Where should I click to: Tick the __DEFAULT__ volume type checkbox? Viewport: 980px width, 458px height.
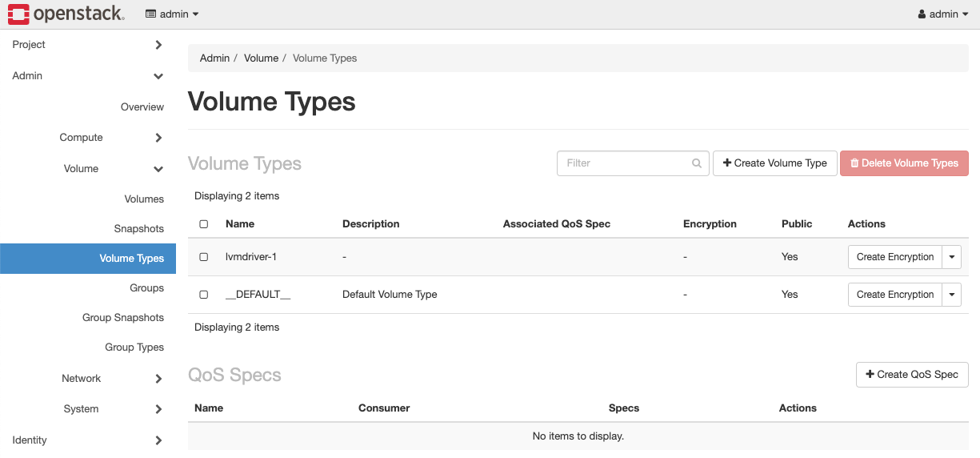pyautogui.click(x=204, y=295)
